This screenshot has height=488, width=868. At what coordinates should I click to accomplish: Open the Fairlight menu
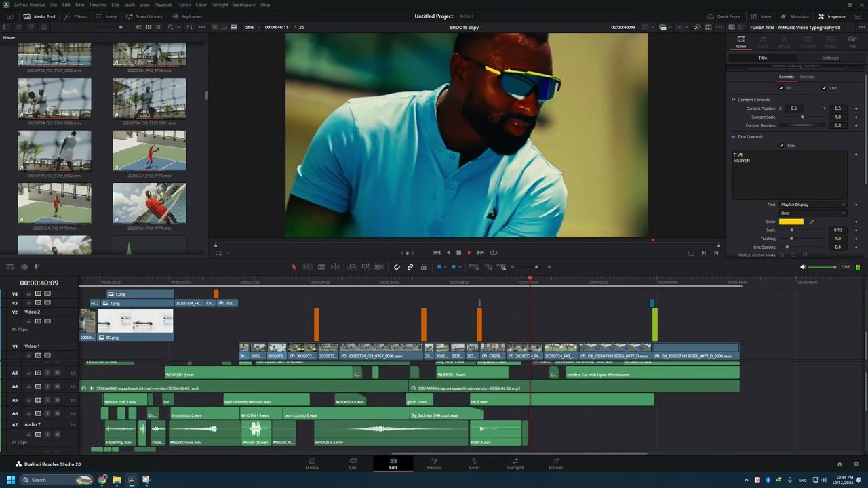pos(220,5)
